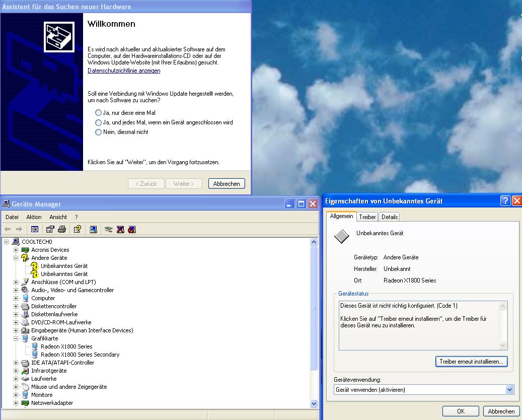The width and height of the screenshot is (522, 420).
Task: Select Infrarotgeräte in the device tree
Action: click(x=49, y=371)
